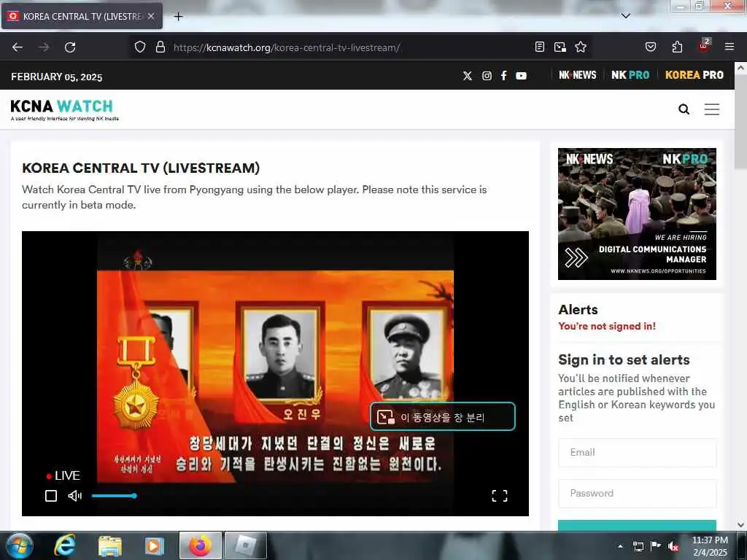Viewport: 747px width, 560px height.
Task: Open the extensions puzzle icon
Action: click(x=677, y=47)
